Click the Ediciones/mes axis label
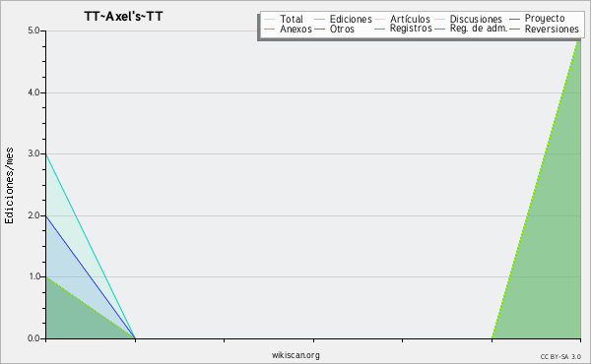The image size is (591, 364). [9, 186]
